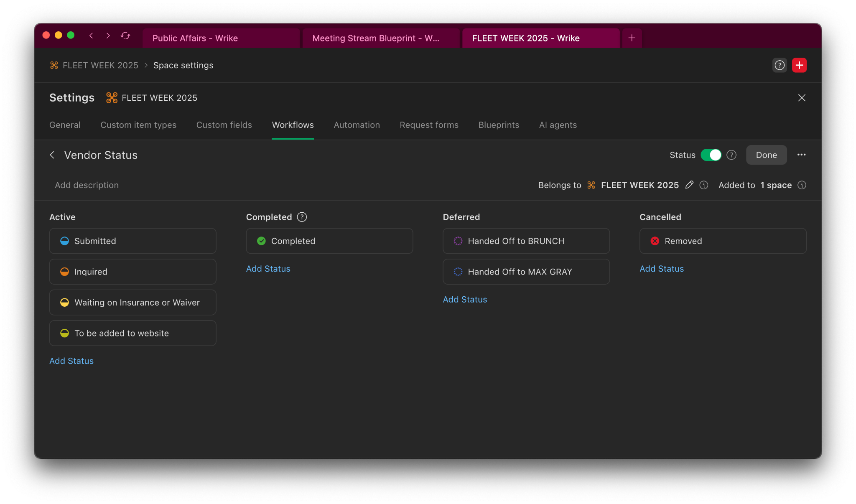Switch to Public Affairs - Wrike browser tab
Viewport: 856px width, 504px height.
pos(222,38)
